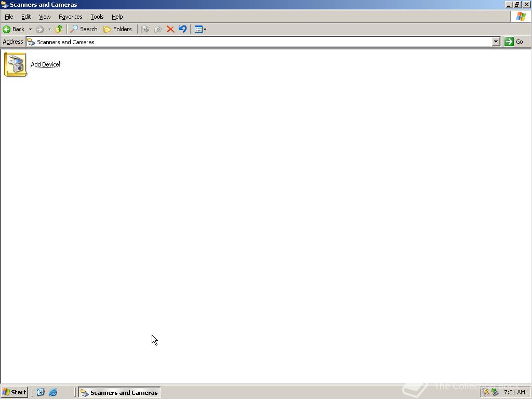Click the Go button

(x=514, y=42)
